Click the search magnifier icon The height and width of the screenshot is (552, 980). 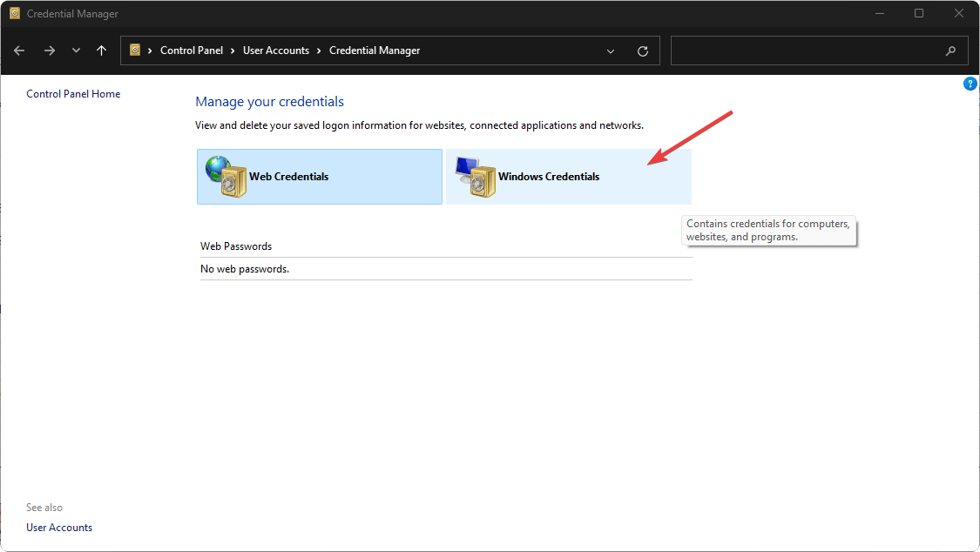click(x=950, y=50)
